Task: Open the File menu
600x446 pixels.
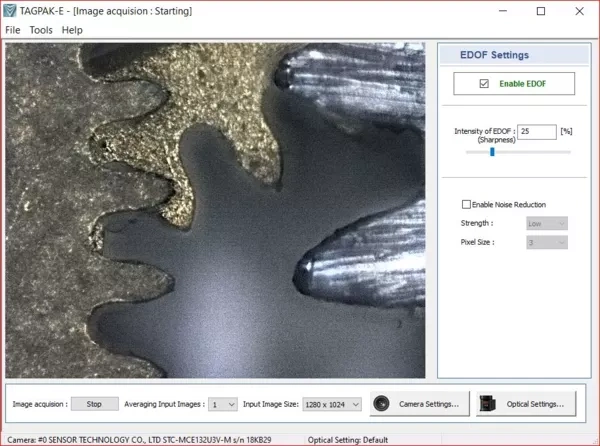Action: click(12, 30)
